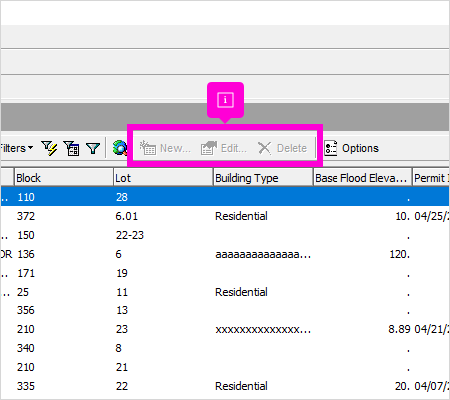Click the New... record toolbar button
Screen dimensions: 450x400
tap(165, 148)
